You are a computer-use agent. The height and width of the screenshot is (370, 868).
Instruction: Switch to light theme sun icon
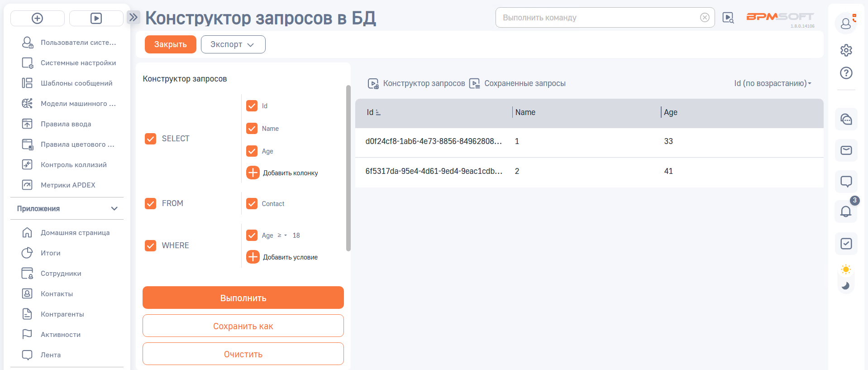point(846,269)
